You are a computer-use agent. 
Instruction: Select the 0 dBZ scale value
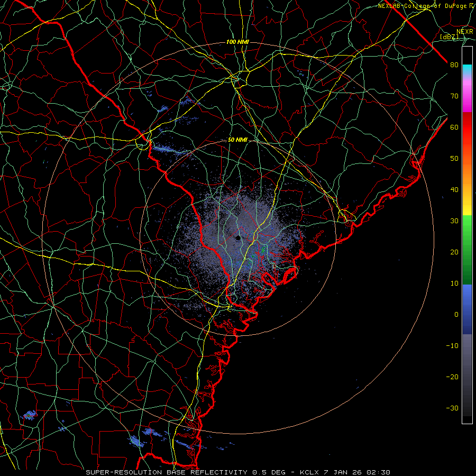tap(456, 315)
